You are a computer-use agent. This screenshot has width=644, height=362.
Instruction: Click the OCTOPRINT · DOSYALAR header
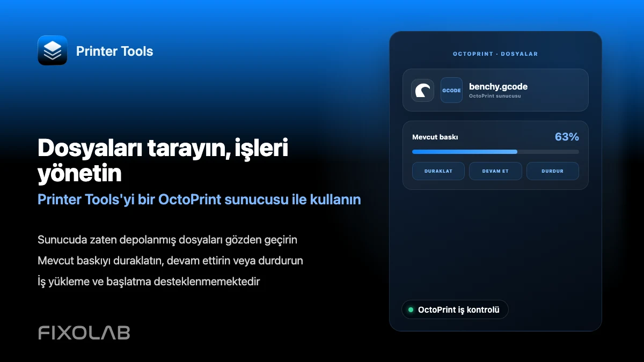[495, 54]
